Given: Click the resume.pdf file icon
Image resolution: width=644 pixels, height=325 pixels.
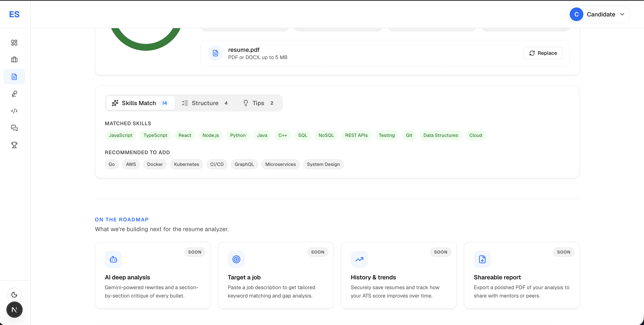Looking at the screenshot, I should pos(215,53).
